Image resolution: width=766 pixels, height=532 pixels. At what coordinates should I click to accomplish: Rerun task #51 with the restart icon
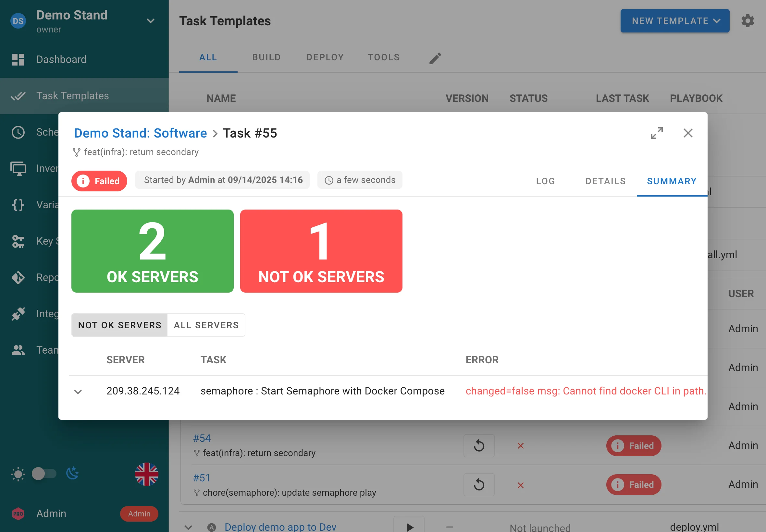pos(478,485)
